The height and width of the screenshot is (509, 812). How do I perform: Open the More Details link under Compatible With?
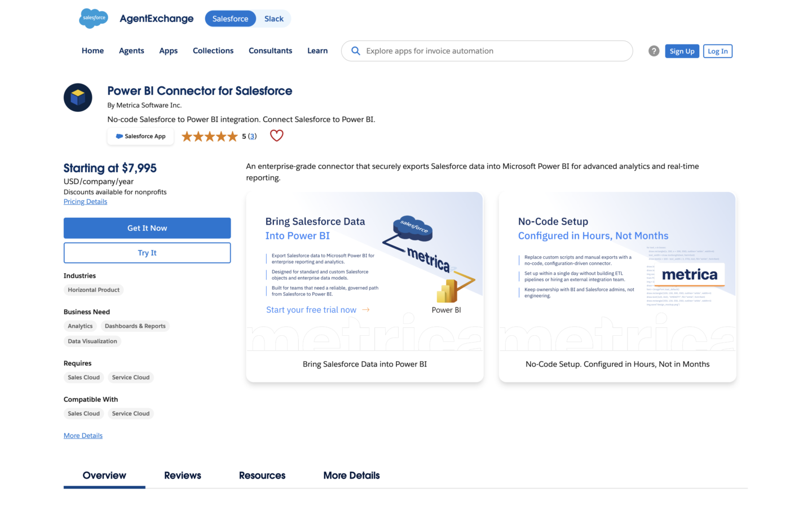(83, 436)
